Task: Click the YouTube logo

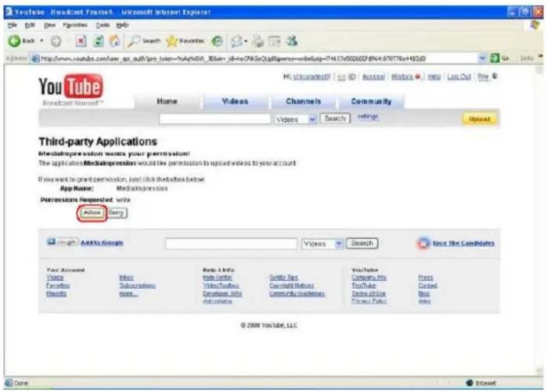Action: tap(71, 86)
